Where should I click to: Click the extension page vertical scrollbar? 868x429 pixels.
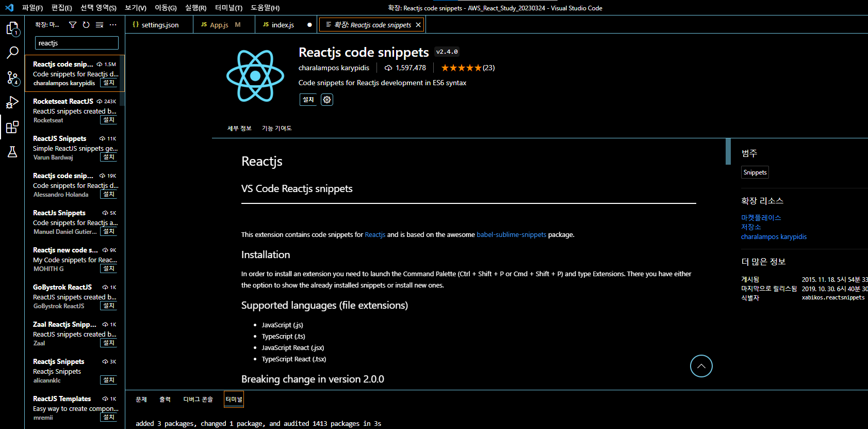[728, 151]
